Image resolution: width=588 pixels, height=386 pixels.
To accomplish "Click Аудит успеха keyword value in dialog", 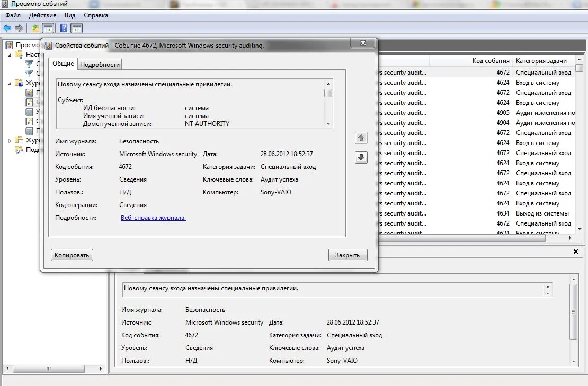I will (279, 179).
